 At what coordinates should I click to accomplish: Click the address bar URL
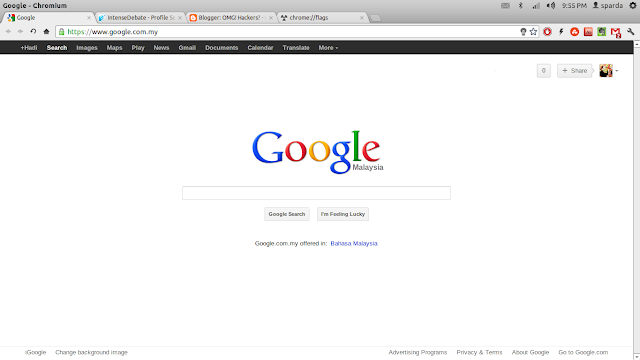coord(113,32)
